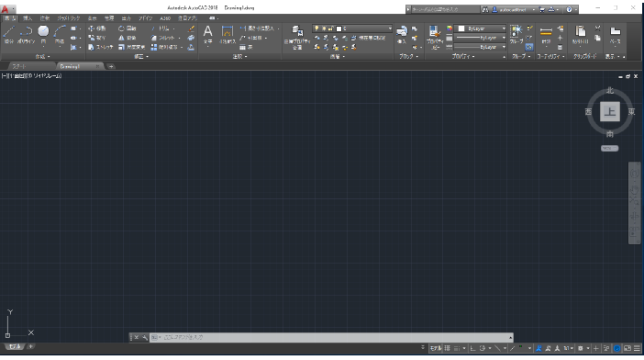The height and width of the screenshot is (360, 644).
Task: Open object color ByLayer dropdown
Action: tap(480, 28)
